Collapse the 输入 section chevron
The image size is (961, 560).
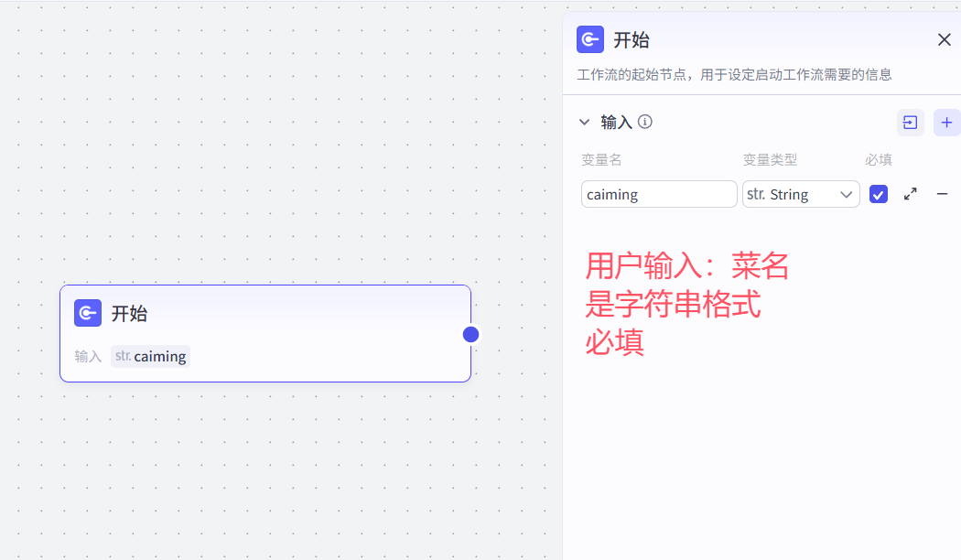[584, 122]
